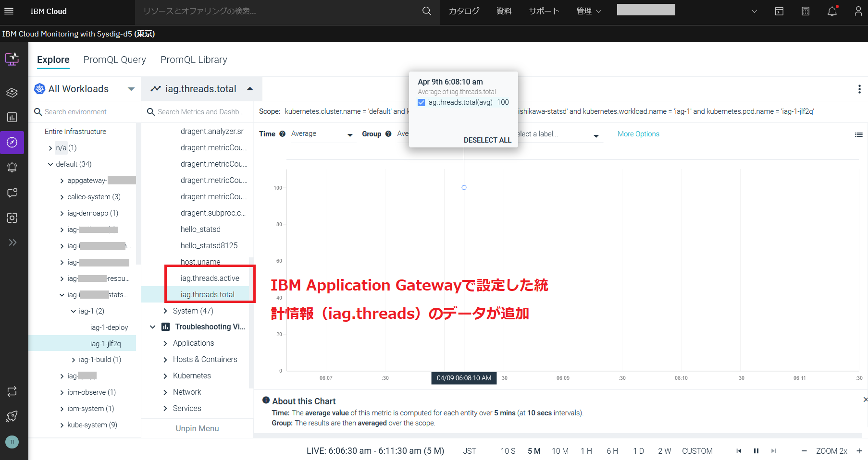Open the Time Average aggregation dropdown

tap(322, 134)
